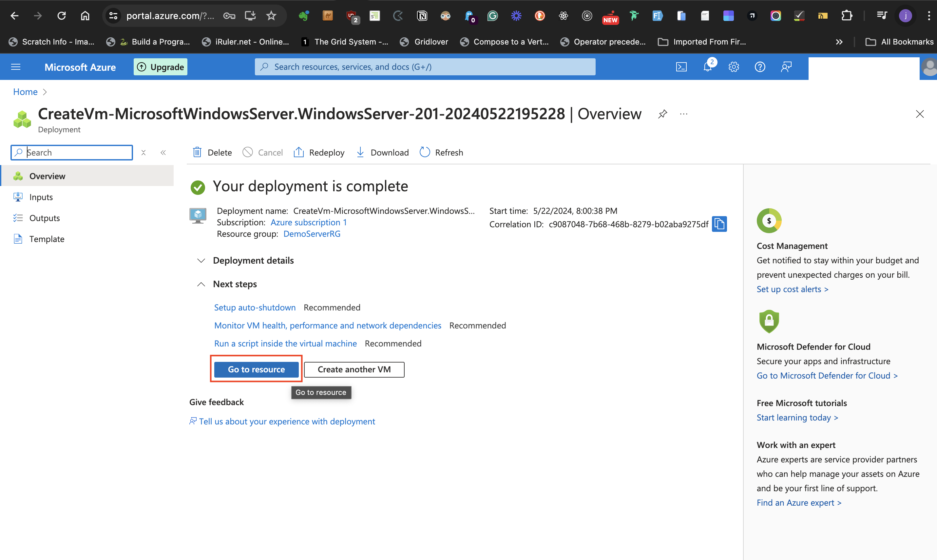Copy the Correlation ID to clipboard
Viewport: 937px width, 560px height.
coord(719,224)
